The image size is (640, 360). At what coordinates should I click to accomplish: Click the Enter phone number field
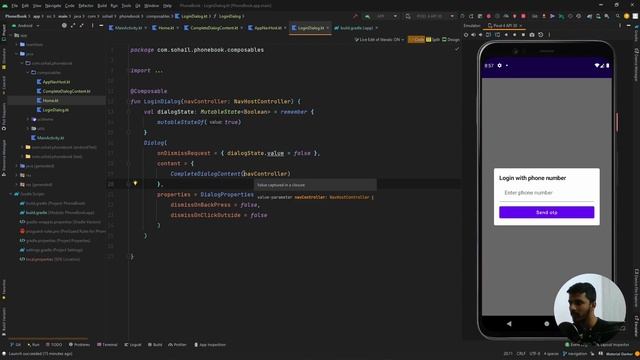(x=547, y=193)
